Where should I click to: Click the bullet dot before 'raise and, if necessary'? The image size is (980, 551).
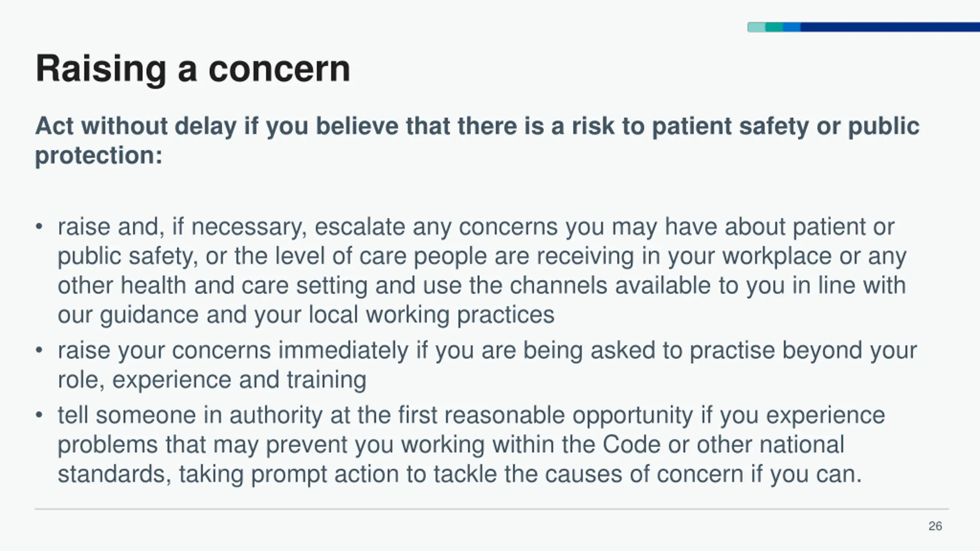click(39, 227)
